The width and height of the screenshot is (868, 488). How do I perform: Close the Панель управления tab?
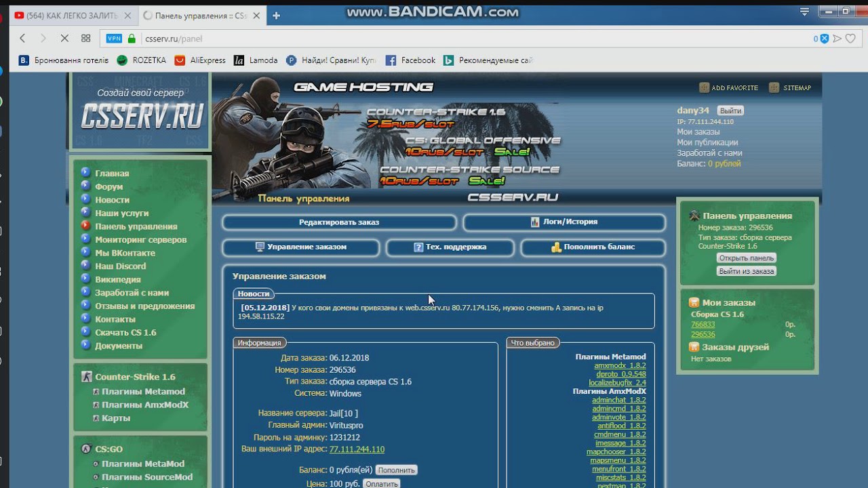258,16
